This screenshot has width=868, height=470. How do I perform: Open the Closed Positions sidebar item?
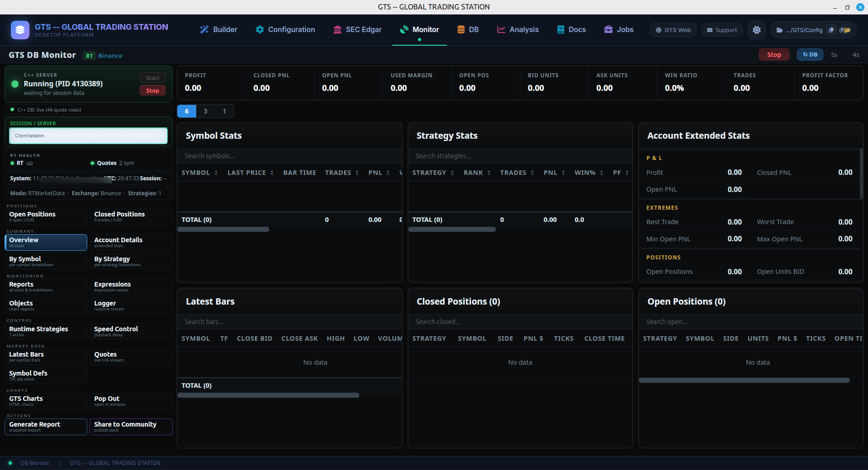point(131,216)
